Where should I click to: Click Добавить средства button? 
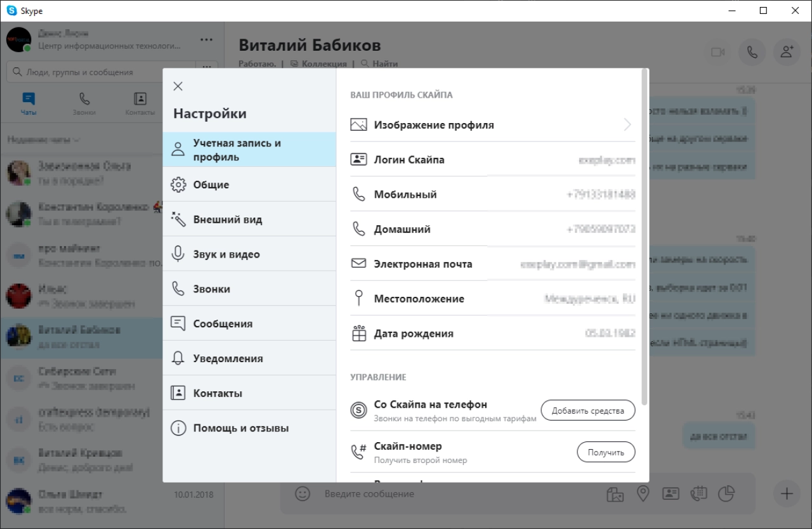(587, 410)
